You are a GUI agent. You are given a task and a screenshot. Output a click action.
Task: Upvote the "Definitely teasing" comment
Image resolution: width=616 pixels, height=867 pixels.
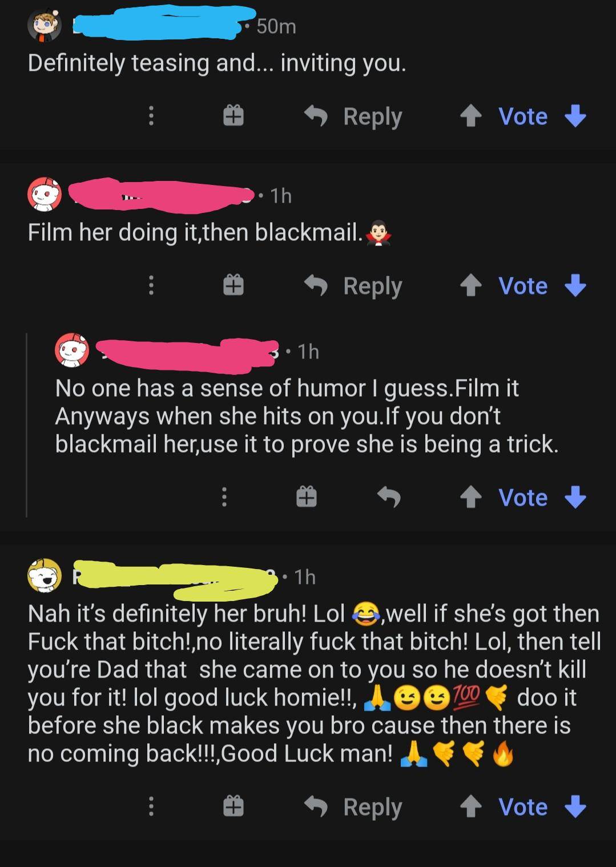pos(470,116)
